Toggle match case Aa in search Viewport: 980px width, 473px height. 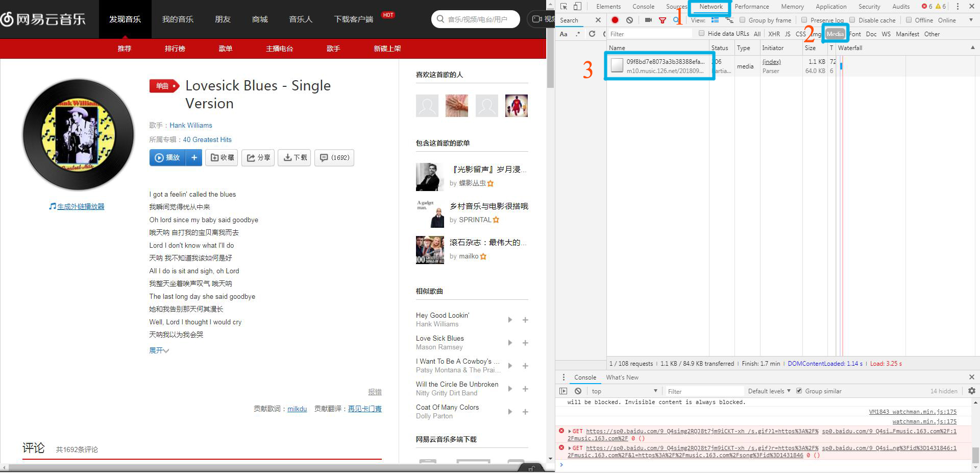563,34
